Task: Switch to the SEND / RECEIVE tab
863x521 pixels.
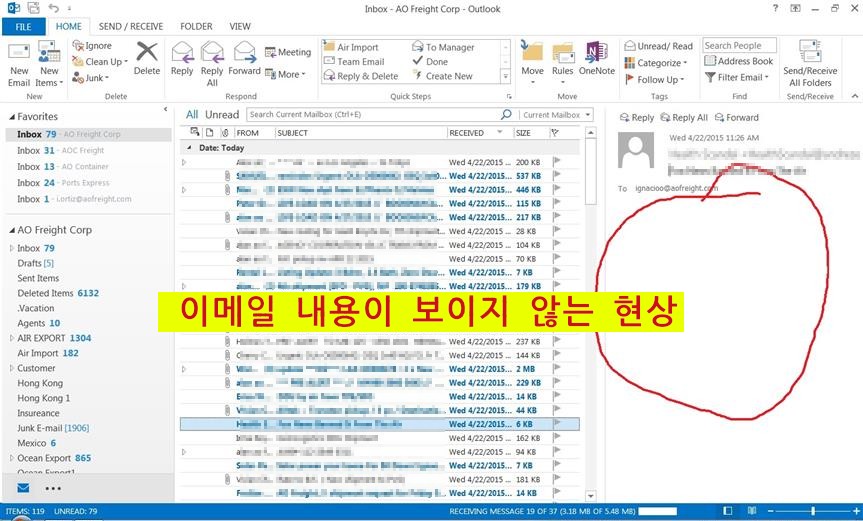Action: tap(131, 26)
